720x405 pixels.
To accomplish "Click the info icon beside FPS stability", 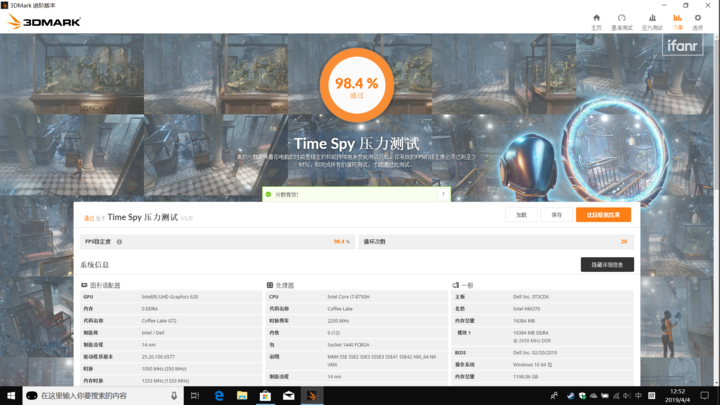I will (x=119, y=242).
